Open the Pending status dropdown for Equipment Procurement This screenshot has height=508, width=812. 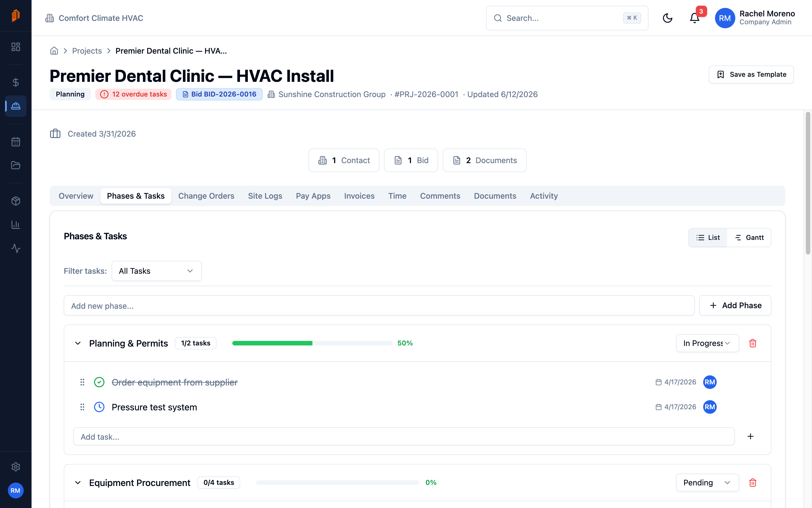(x=707, y=483)
